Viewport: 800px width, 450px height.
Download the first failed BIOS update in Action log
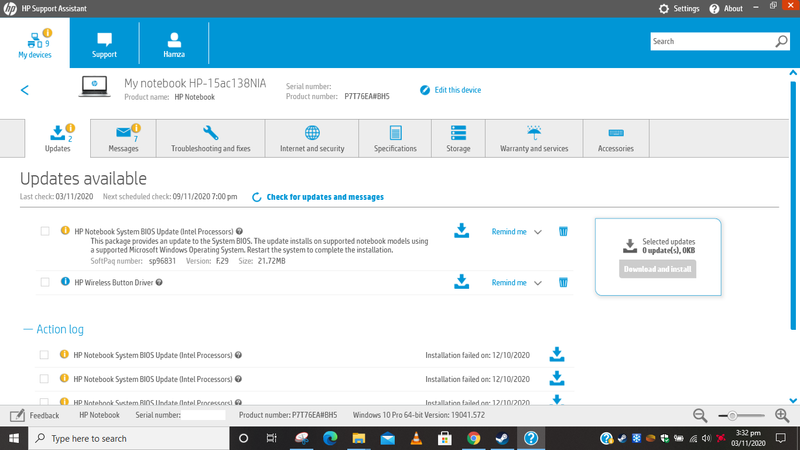(557, 354)
